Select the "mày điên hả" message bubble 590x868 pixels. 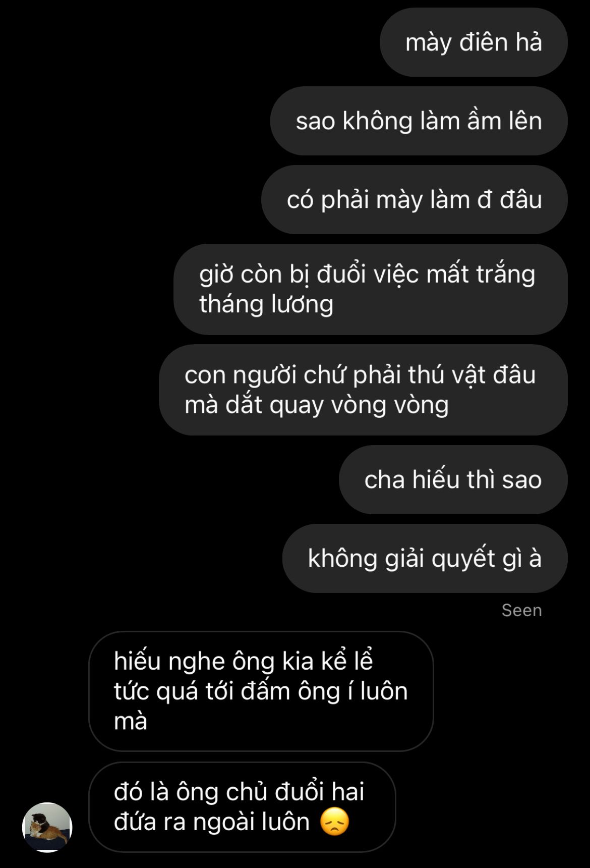point(474,42)
